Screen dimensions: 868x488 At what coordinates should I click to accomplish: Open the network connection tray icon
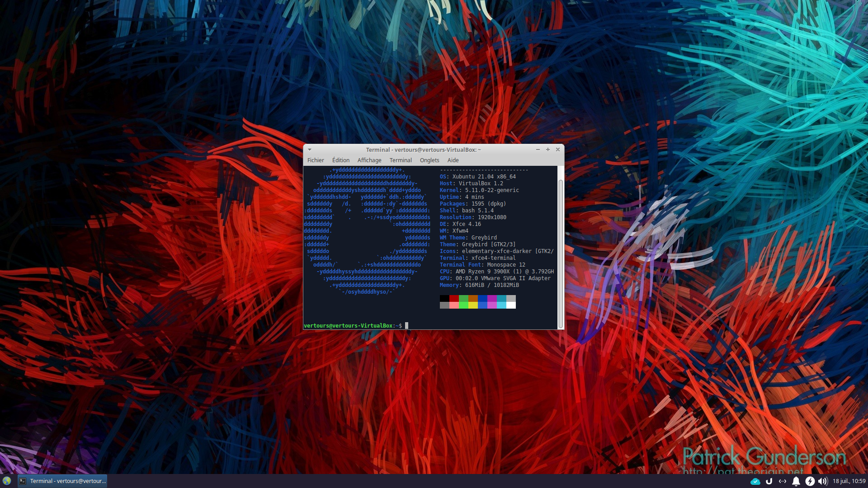(x=782, y=481)
